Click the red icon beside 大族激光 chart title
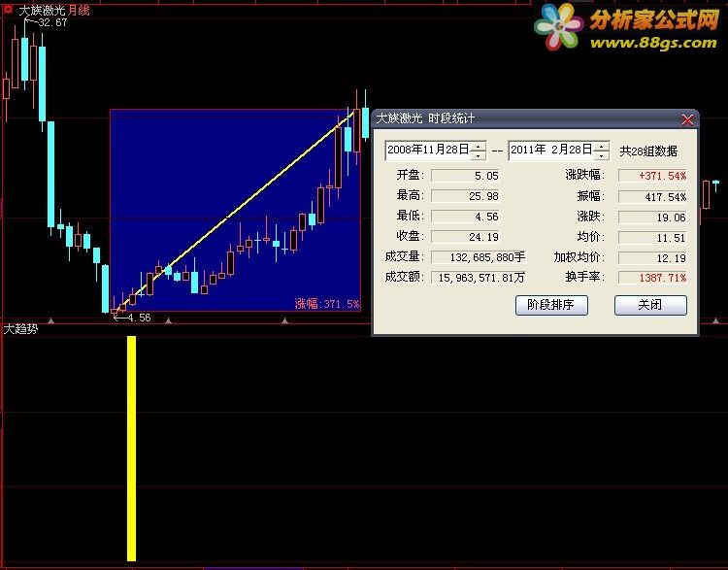Image resolution: width=728 pixels, height=570 pixels. click(x=8, y=9)
